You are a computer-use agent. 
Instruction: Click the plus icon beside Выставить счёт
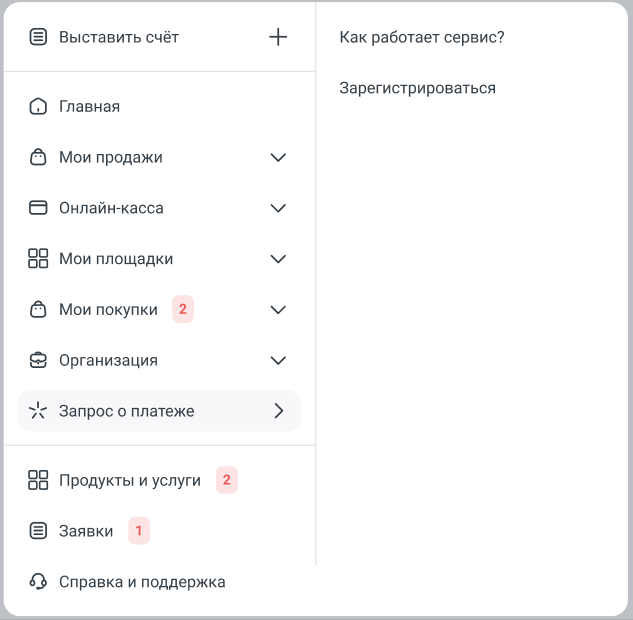[278, 37]
